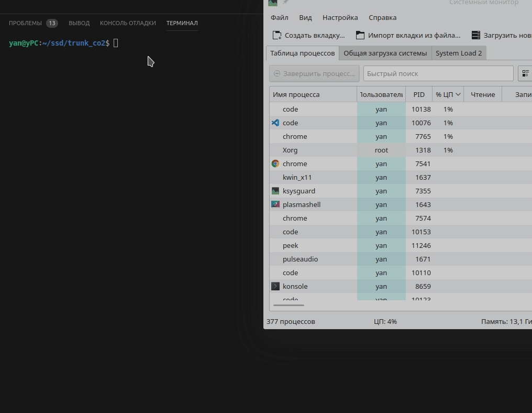
Task: Select the VS Code icon beside code process
Action: (x=275, y=123)
